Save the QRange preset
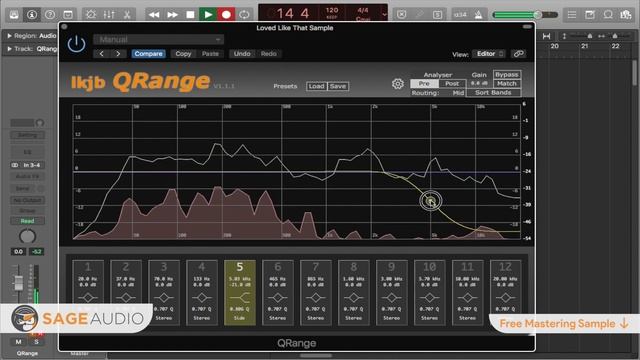The image size is (640, 360). 338,86
